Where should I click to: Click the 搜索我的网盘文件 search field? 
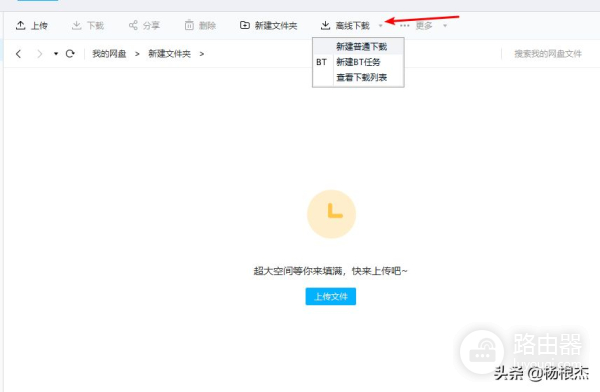548,54
